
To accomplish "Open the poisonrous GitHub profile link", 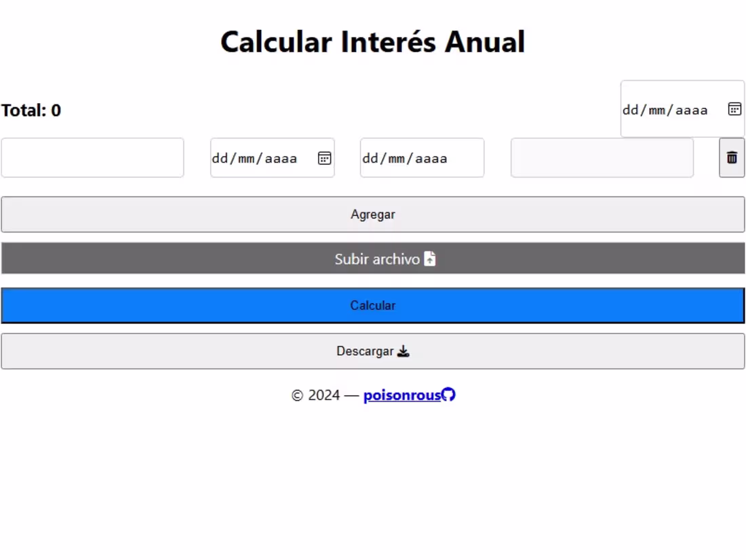I will click(x=402, y=395).
